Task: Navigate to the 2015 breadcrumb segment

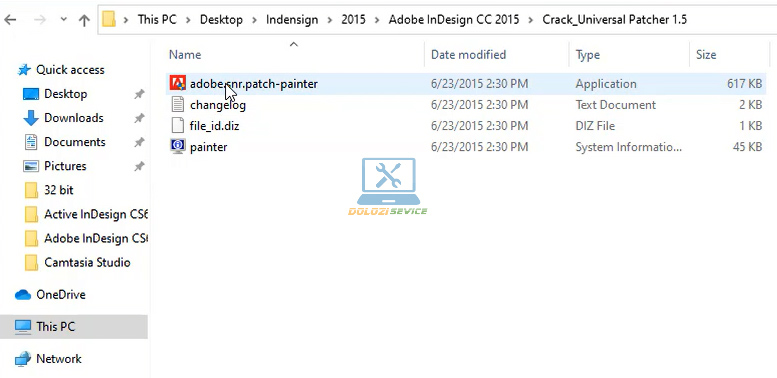Action: tap(353, 20)
